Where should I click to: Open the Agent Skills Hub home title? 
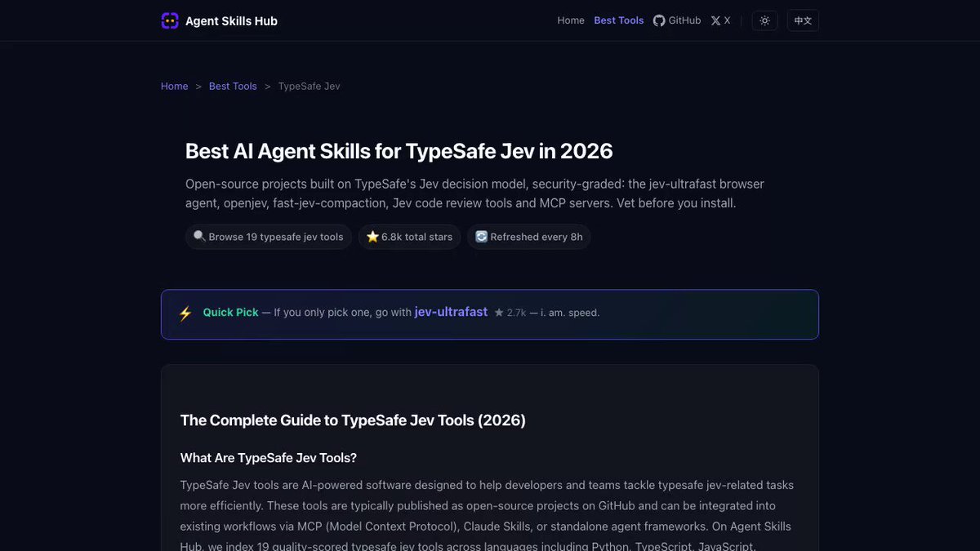pos(231,21)
